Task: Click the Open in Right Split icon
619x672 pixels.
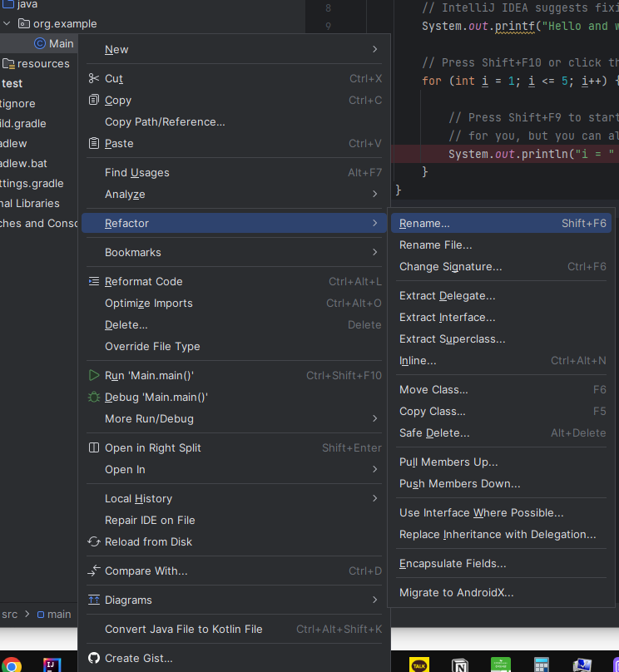Action: point(93,447)
